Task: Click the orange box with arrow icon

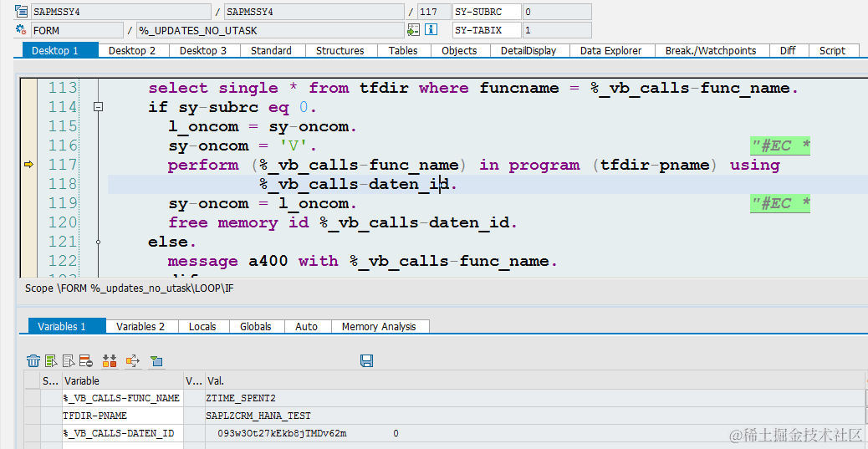Action: (x=133, y=361)
